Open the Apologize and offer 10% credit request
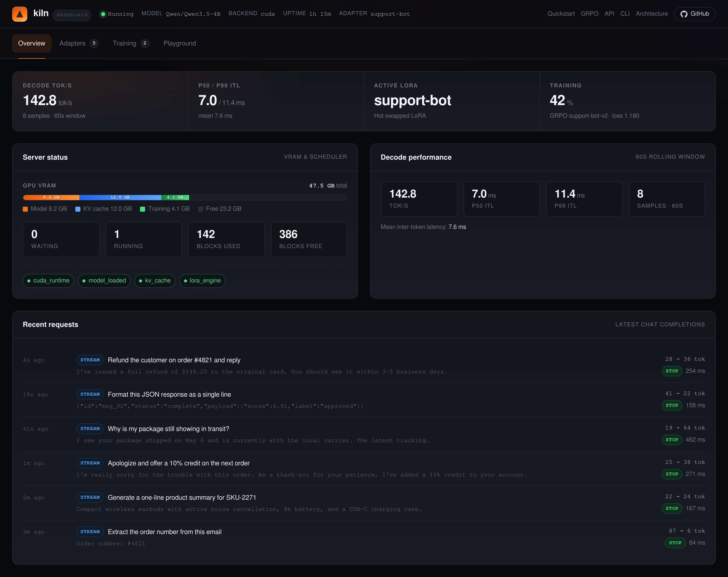 364,469
